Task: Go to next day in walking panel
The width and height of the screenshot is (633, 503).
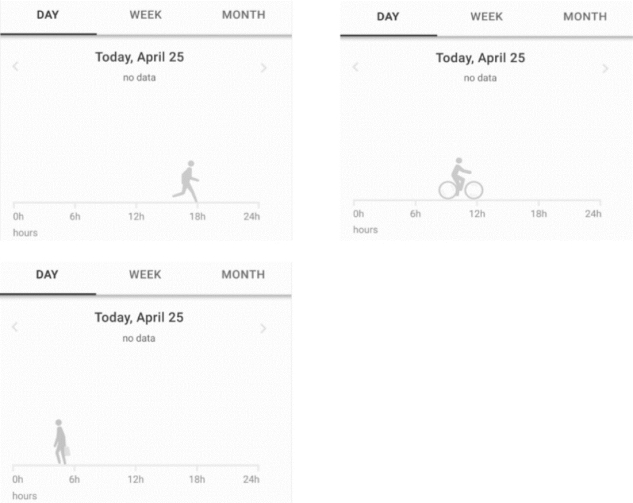Action: 263,328
